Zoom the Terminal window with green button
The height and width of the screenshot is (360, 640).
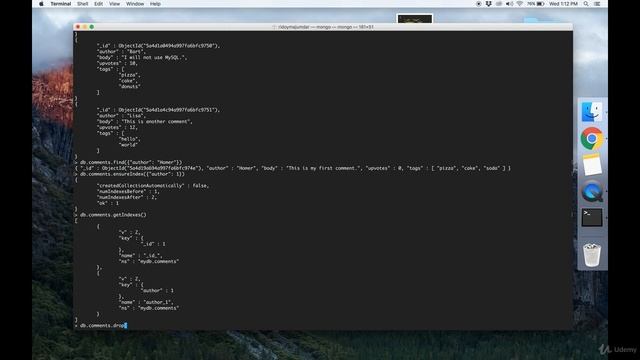92,27
